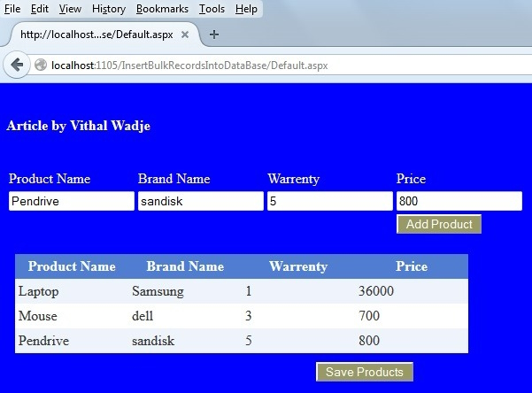Viewport: 532px width, 393px height.
Task: Click the Save Products button
Action: (365, 372)
